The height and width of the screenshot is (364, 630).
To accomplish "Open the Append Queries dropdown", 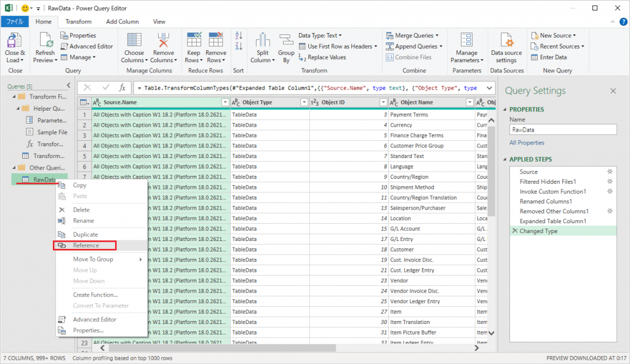I will pyautogui.click(x=414, y=46).
